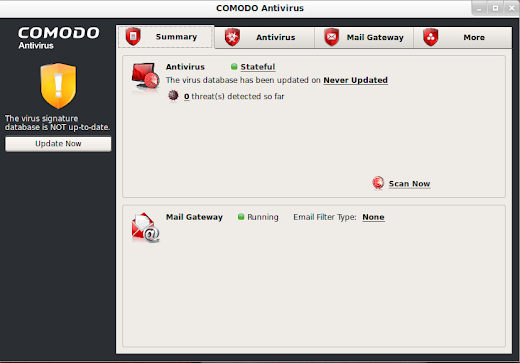Click the COMODO Antivirus logo

coord(59,38)
